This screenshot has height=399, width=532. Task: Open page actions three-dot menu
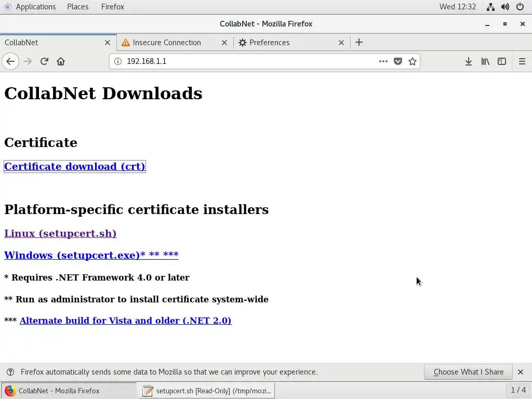tap(383, 61)
